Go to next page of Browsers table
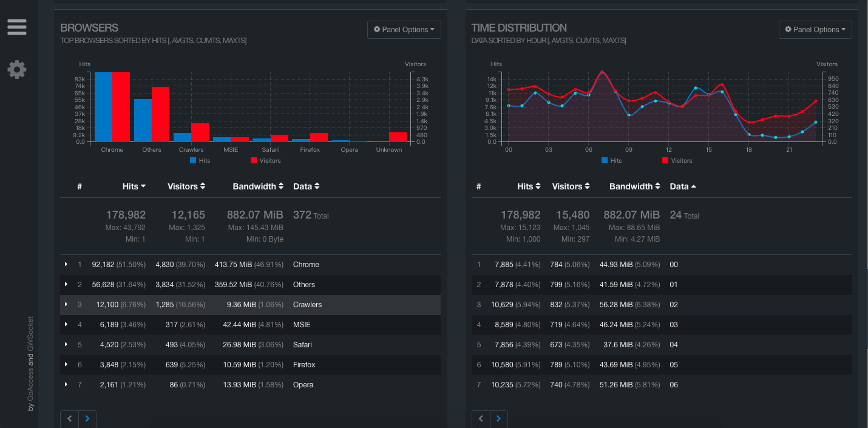The width and height of the screenshot is (868, 428). tap(87, 419)
